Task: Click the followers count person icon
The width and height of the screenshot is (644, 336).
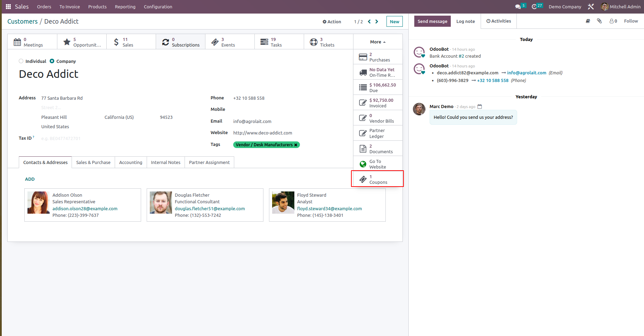Action: click(613, 21)
